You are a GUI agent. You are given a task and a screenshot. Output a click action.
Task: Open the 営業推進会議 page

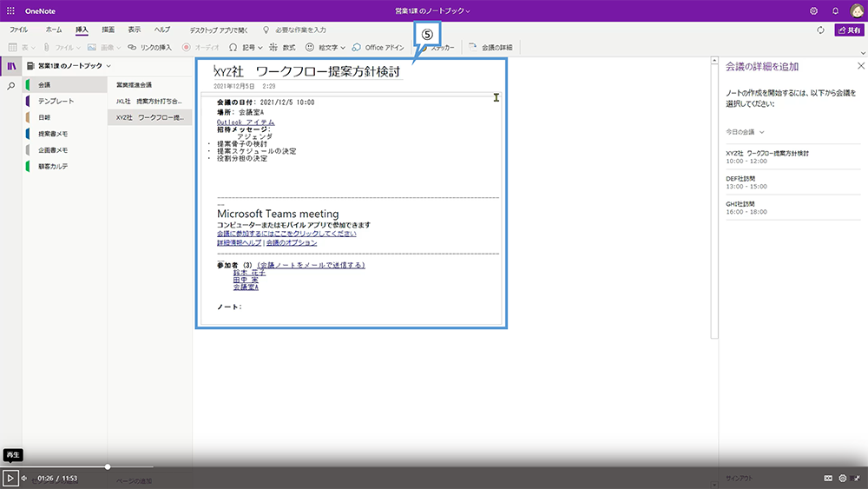click(150, 85)
